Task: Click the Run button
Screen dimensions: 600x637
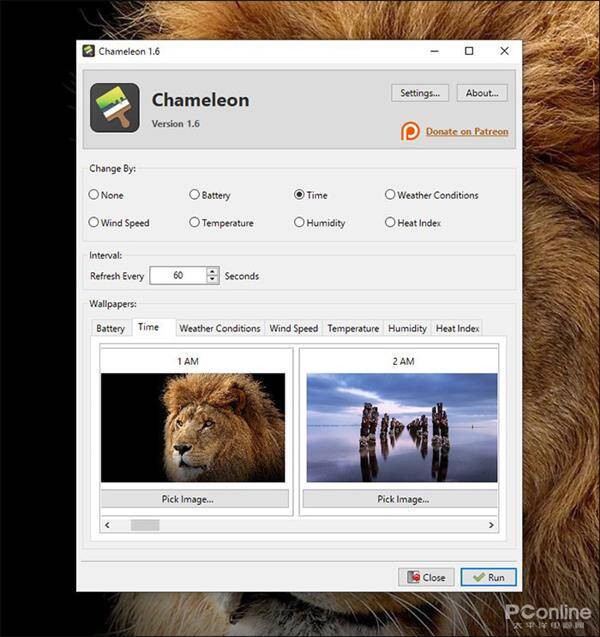Action: [x=488, y=577]
